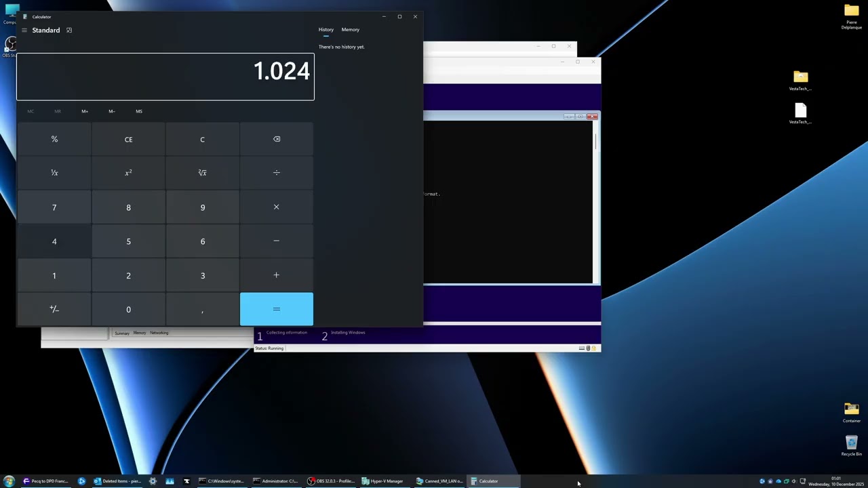Screen dimensions: 868x488
Task: Click the M- memory subtract button
Action: point(112,111)
